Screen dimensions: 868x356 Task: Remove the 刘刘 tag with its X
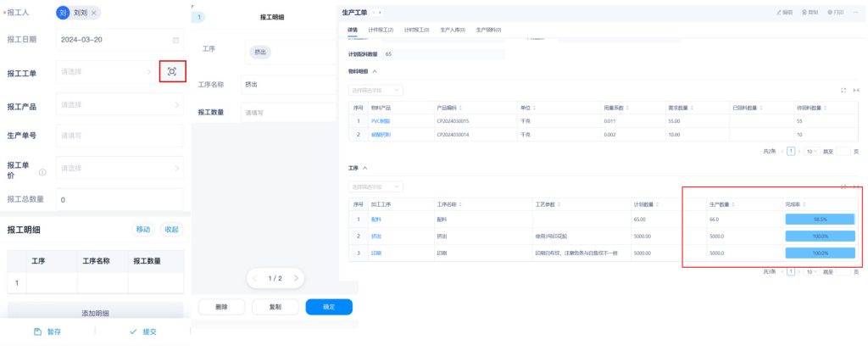[93, 13]
